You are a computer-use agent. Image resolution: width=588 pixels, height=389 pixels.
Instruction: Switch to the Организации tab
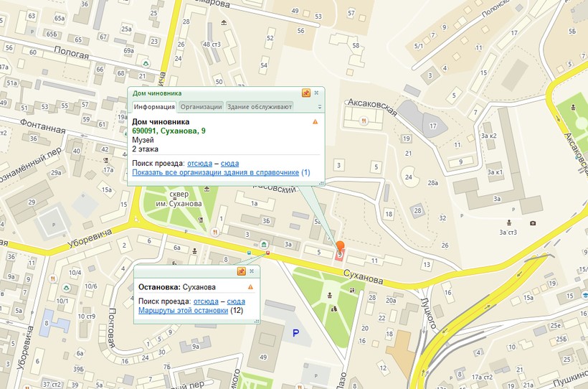[x=201, y=107]
